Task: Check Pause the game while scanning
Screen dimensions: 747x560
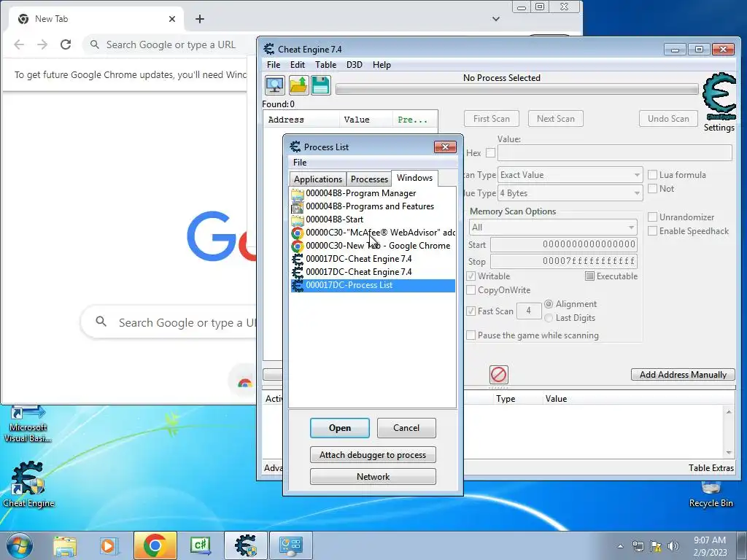Action: (471, 335)
